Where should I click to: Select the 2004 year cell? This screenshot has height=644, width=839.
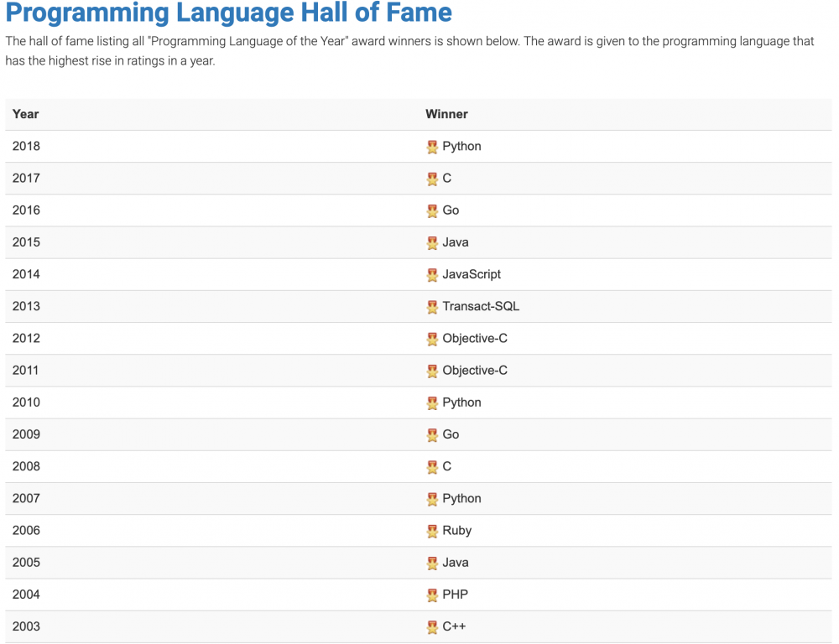click(x=26, y=595)
